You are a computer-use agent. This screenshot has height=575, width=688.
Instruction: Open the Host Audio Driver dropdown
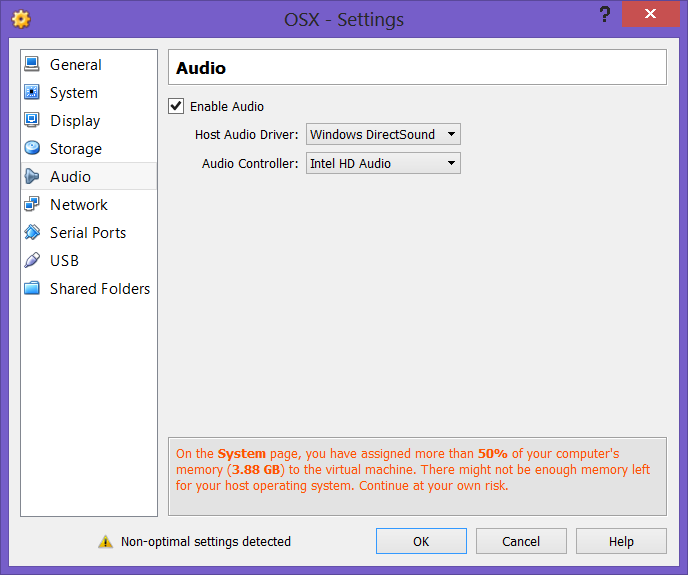click(383, 134)
